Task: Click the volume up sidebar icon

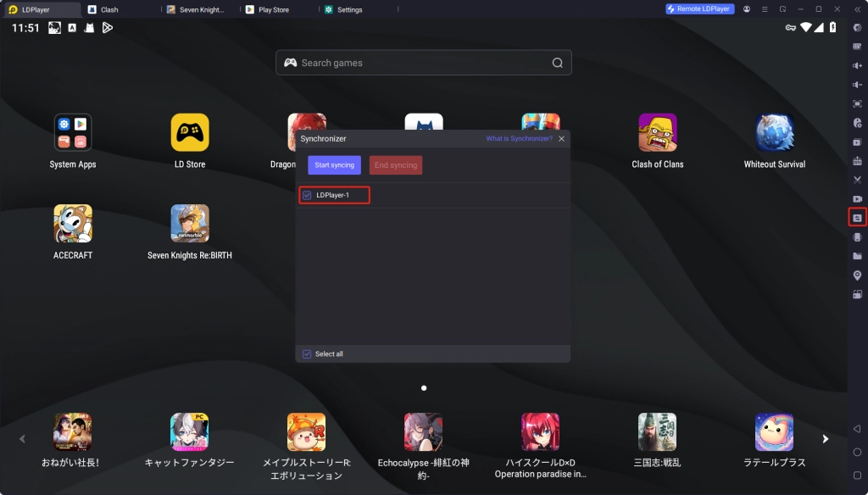Action: click(x=857, y=65)
